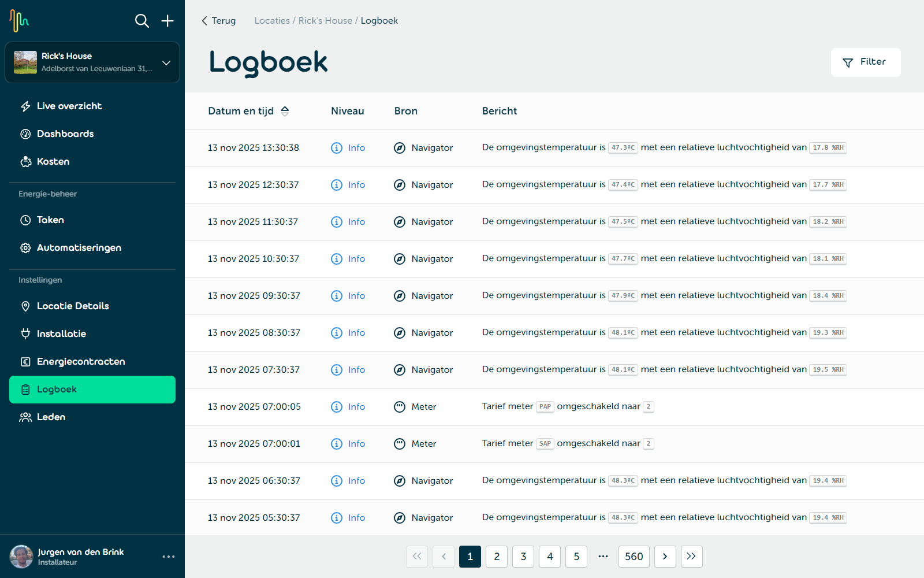Click Info icon in 08:30:37 row
The height and width of the screenshot is (578, 924).
tap(337, 333)
